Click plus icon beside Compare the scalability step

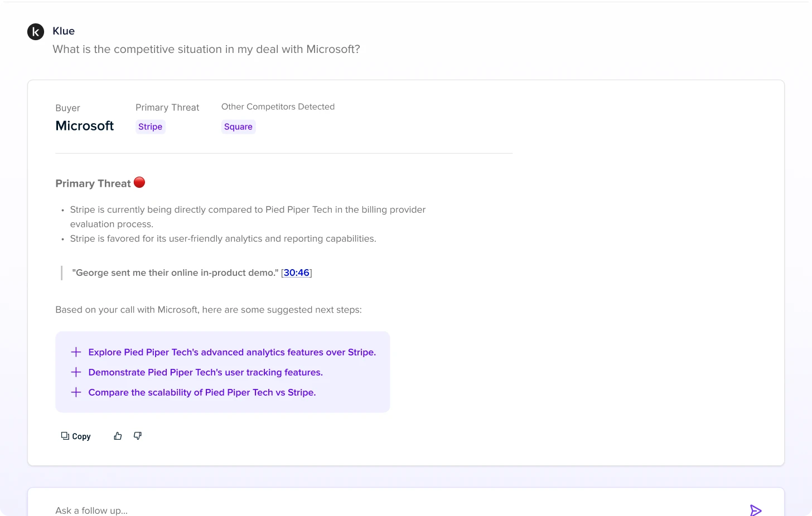(x=76, y=392)
